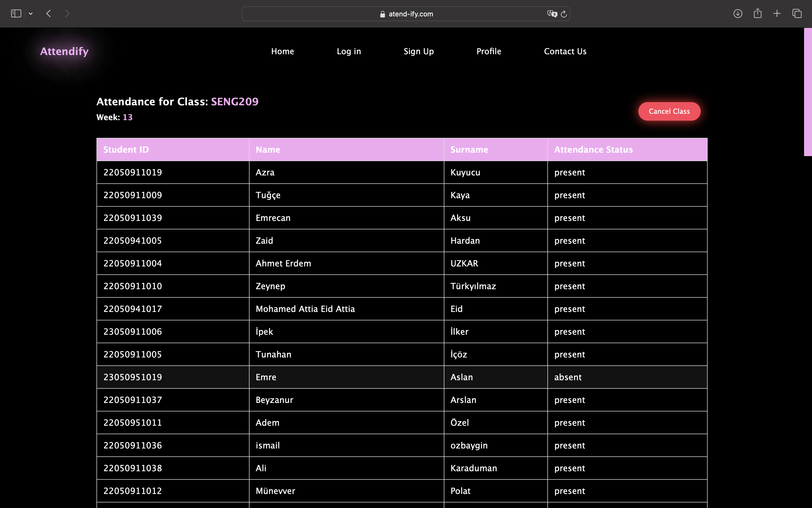Open the sidebar dropdown chevron

pyautogui.click(x=31, y=14)
